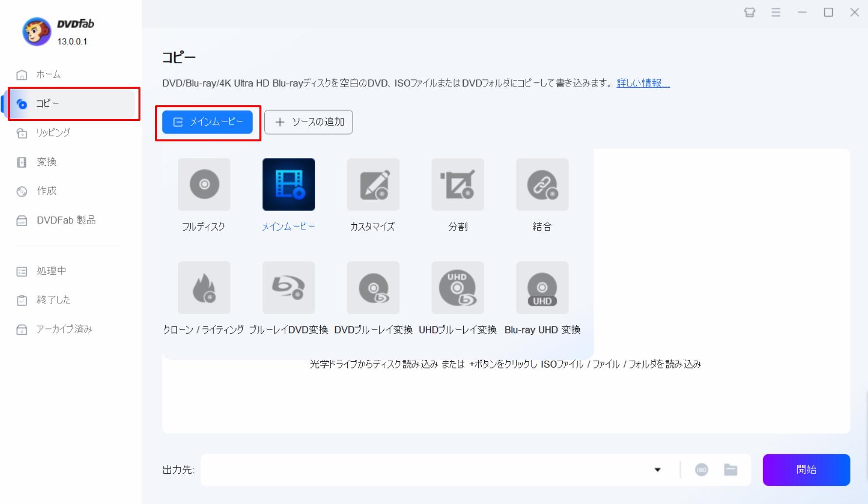Select Blu-ray UHD 変換 mode icon
Screen dimensions: 868x504
[542, 288]
